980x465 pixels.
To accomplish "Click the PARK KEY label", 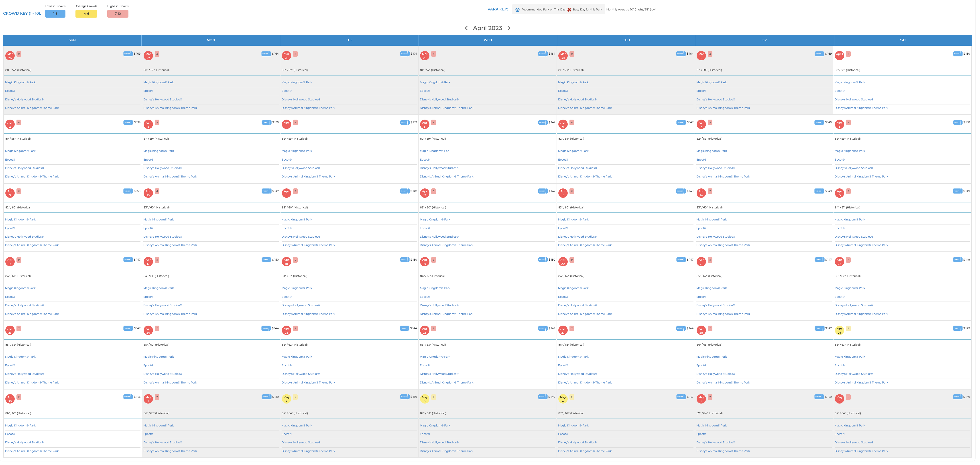I will pos(498,10).
